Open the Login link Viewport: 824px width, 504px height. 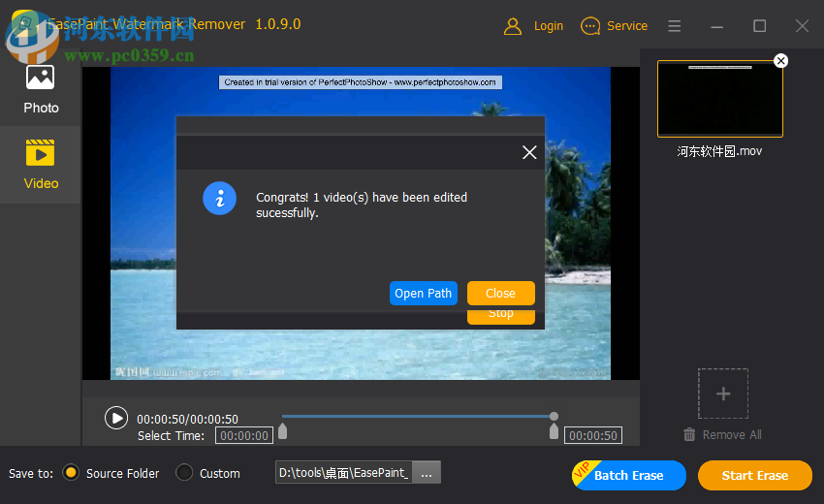point(548,26)
